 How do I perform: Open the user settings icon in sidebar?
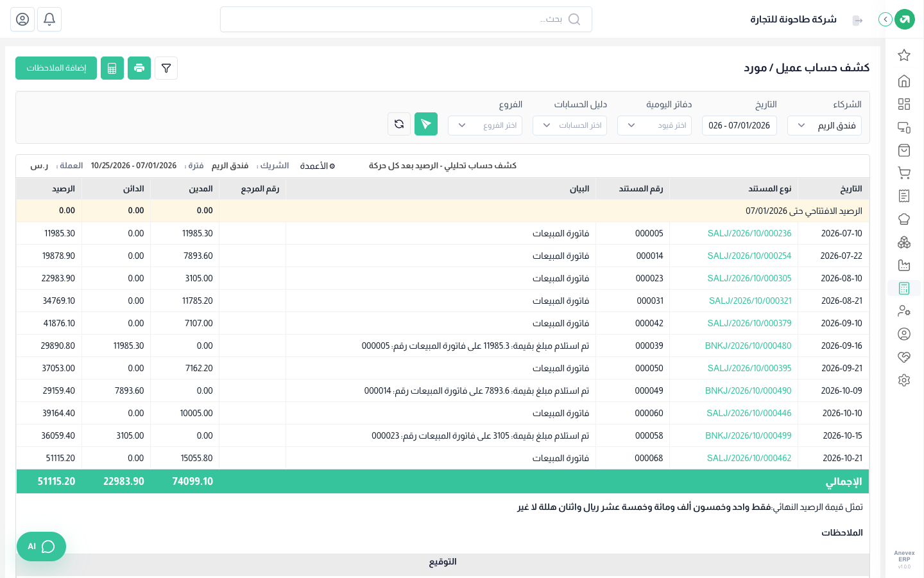[x=904, y=311]
